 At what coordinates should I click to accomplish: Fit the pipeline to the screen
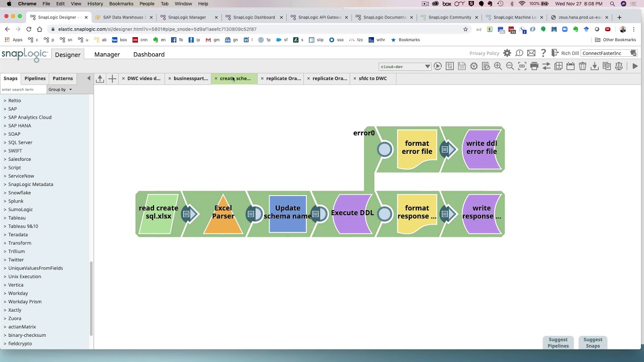click(x=522, y=66)
